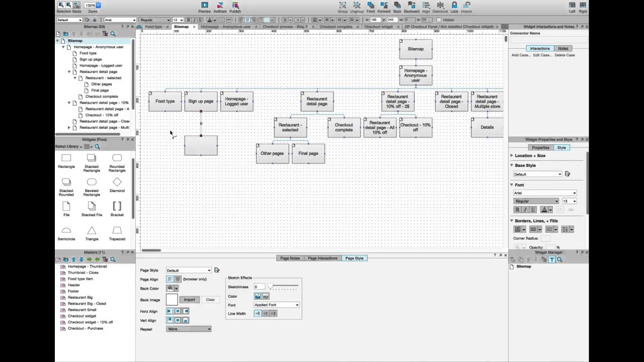Click the Interactions button
Screen dimensions: 644x362
click(540, 48)
